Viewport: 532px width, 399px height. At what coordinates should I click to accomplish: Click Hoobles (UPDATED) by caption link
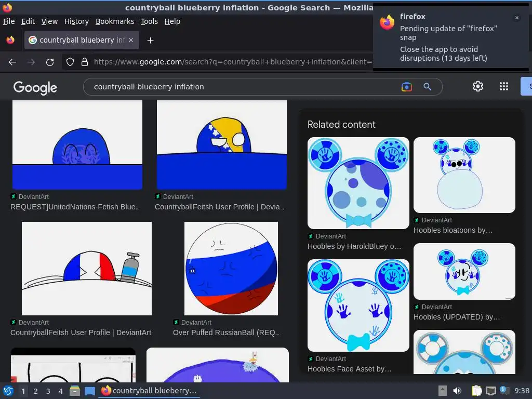(x=457, y=317)
